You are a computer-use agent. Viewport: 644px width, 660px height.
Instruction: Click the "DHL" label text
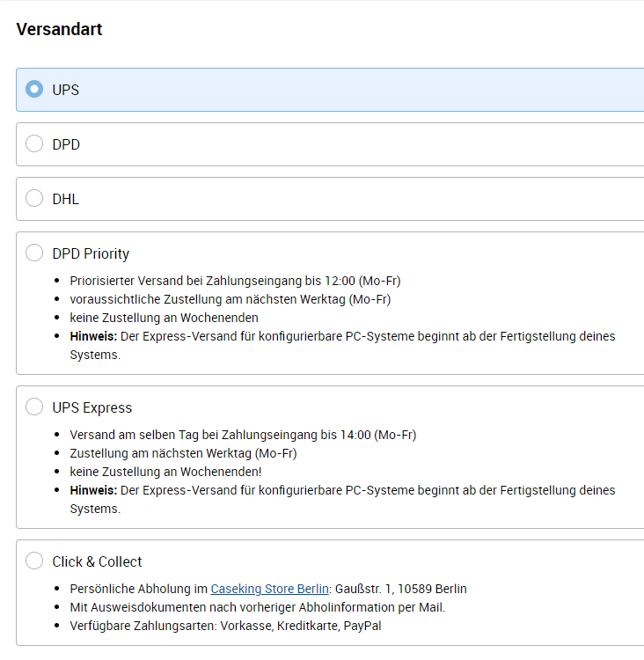point(66,199)
